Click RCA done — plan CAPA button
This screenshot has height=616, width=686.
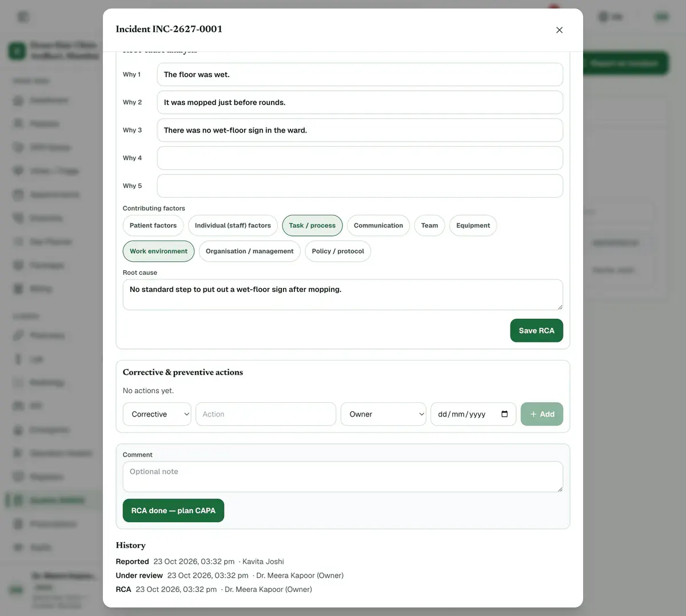click(173, 510)
